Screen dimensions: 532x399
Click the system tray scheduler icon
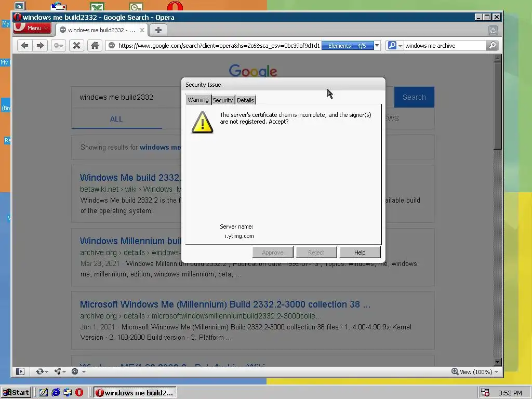tap(485, 393)
